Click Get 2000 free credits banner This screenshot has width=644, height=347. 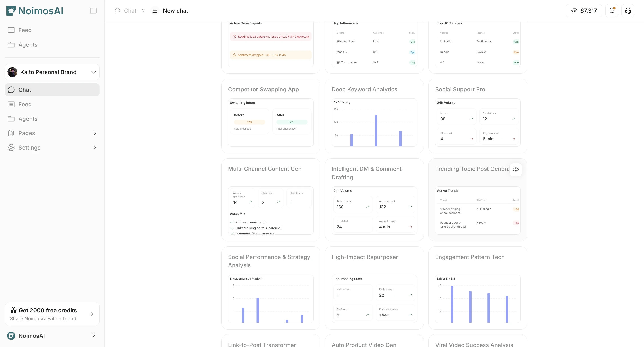(52, 314)
